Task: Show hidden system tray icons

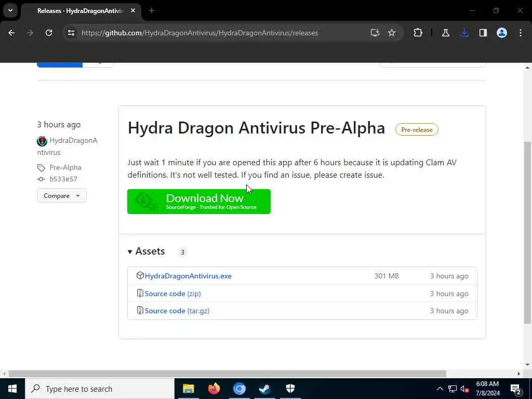Action: coord(440,389)
